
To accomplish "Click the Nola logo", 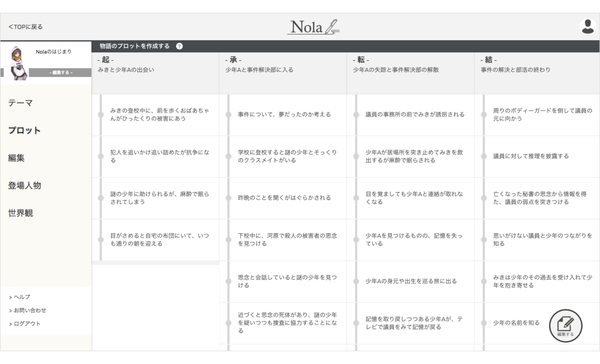I will click(313, 27).
